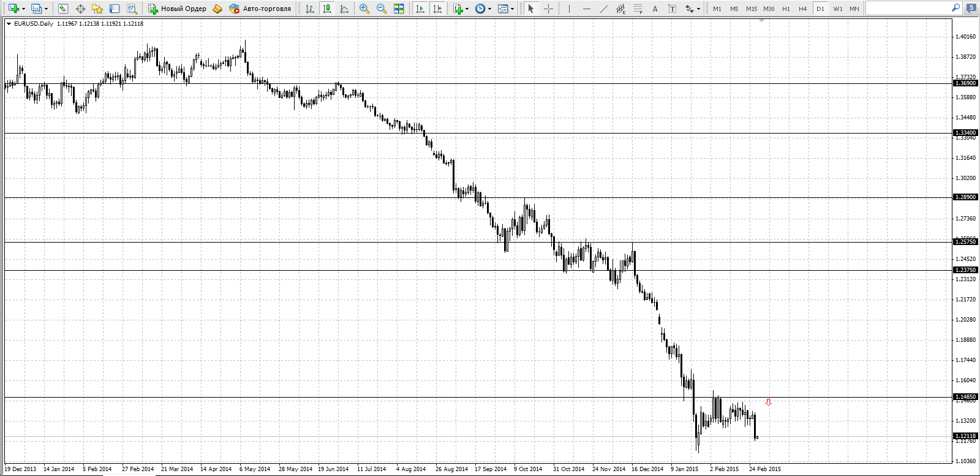Draw a vertical line
The width and height of the screenshot is (980, 476).
coord(569,9)
